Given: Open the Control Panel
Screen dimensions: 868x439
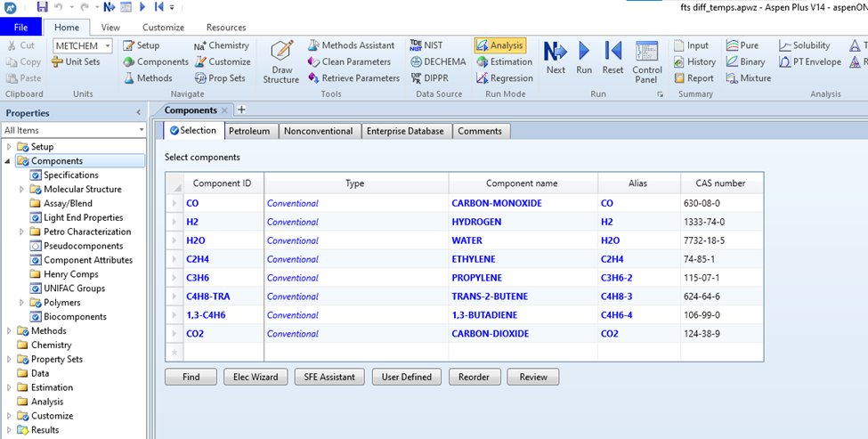Looking at the screenshot, I should [x=646, y=62].
